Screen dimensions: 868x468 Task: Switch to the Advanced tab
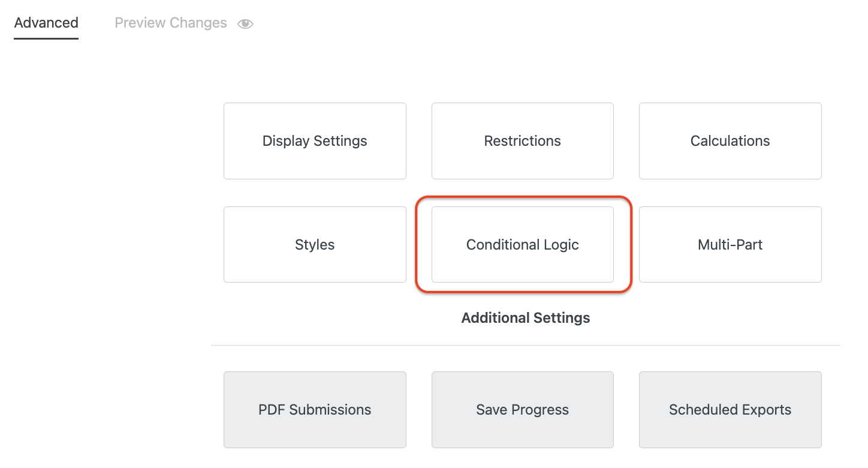point(46,23)
